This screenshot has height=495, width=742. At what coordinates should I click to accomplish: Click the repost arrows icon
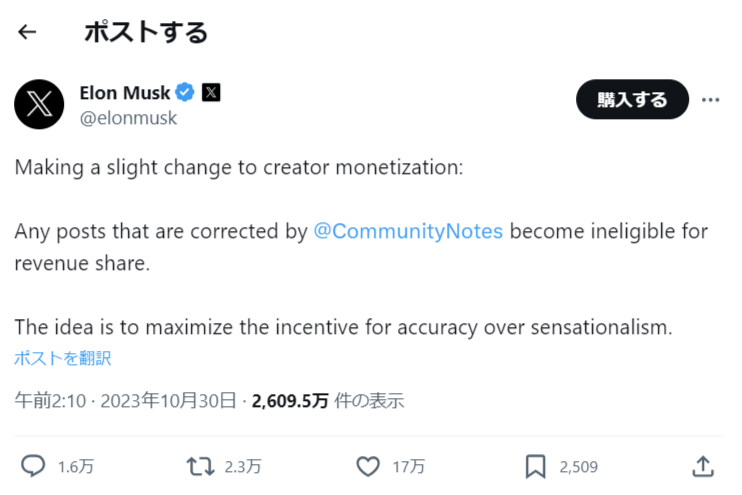pyautogui.click(x=199, y=466)
